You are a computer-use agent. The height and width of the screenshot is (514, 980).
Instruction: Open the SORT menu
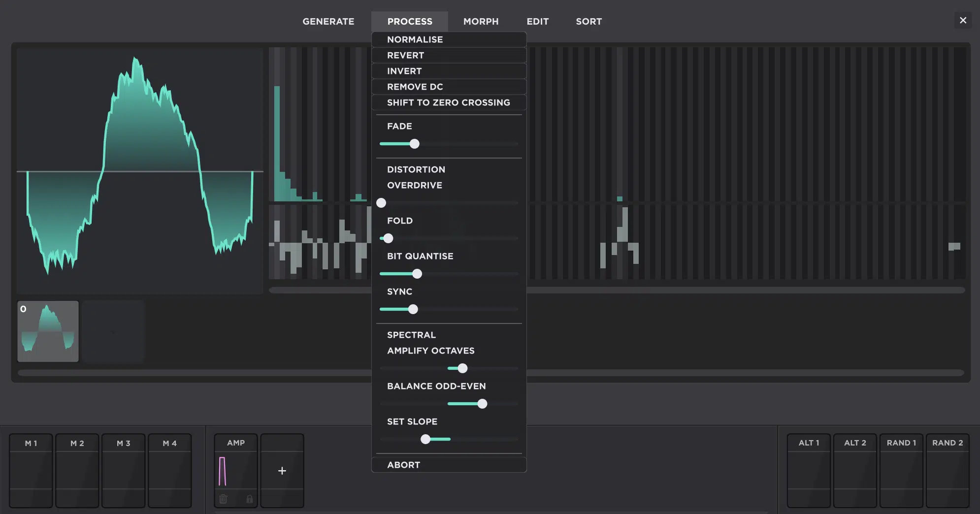[588, 21]
